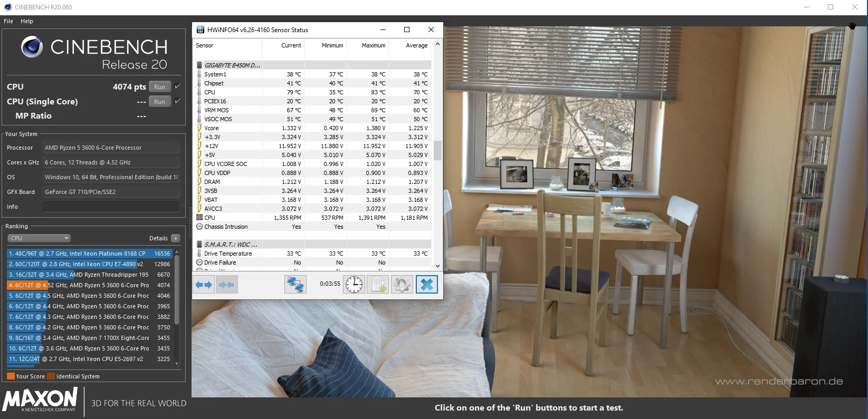Click the ranking list scrollbar down arrow

pyautogui.click(x=177, y=364)
